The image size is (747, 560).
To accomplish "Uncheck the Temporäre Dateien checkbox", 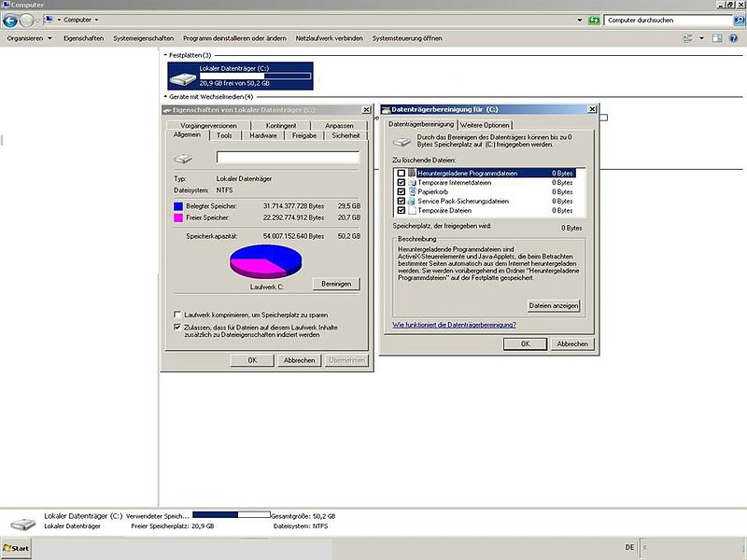I will coord(401,210).
